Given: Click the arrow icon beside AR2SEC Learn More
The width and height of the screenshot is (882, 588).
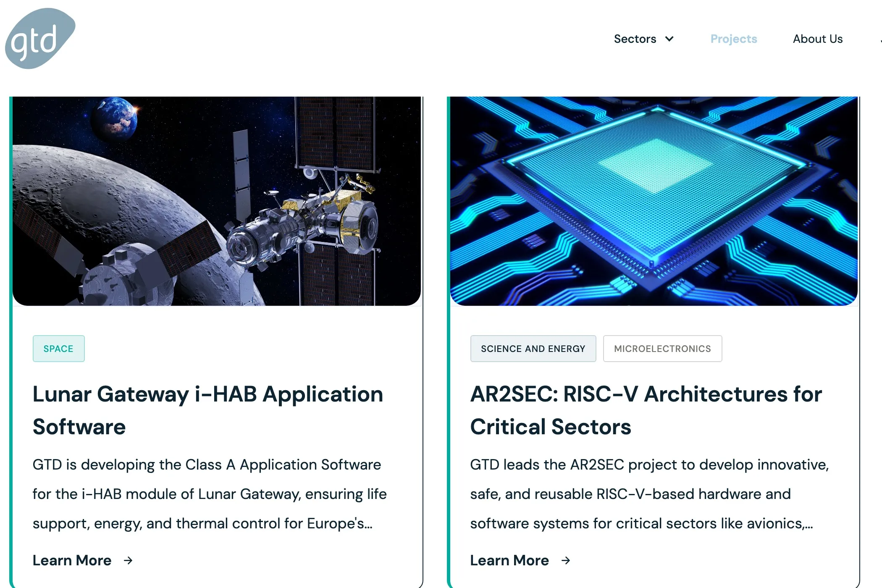Looking at the screenshot, I should [x=566, y=560].
